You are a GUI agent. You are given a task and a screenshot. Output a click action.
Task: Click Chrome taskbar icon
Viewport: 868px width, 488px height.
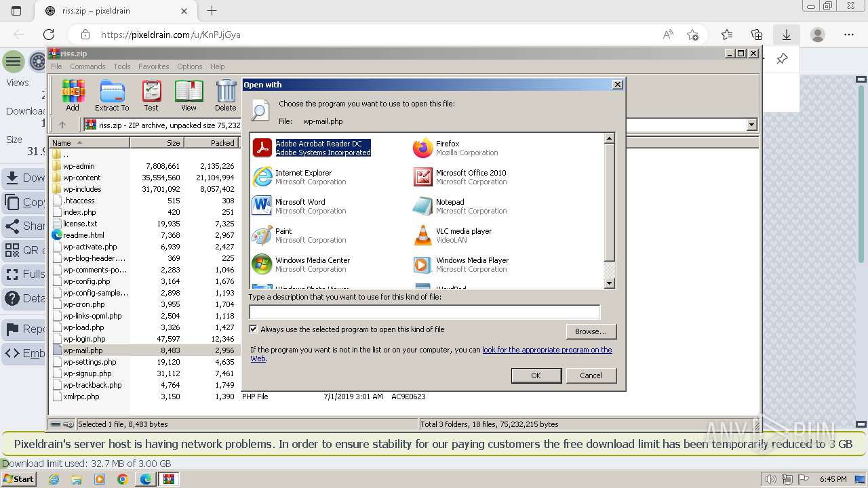(123, 479)
